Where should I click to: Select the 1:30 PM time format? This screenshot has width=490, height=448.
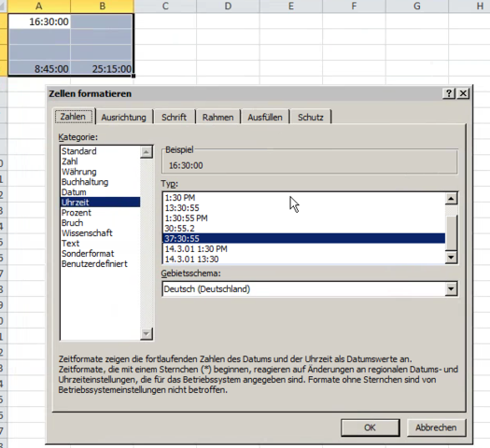coord(304,198)
